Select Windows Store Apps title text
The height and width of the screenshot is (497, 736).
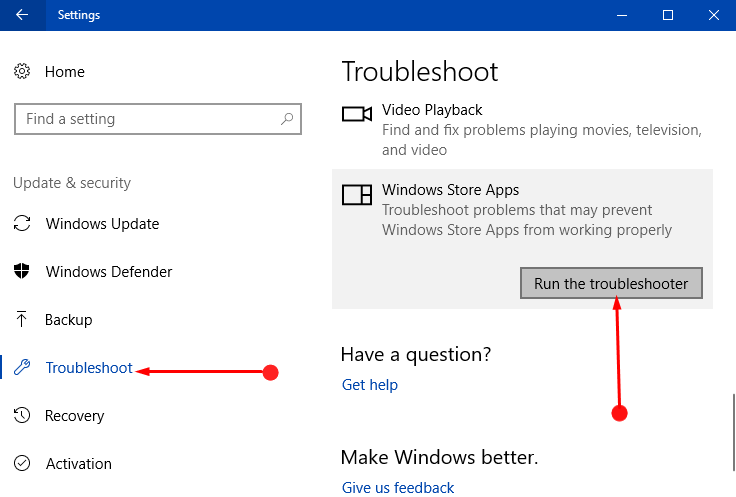[x=450, y=190]
